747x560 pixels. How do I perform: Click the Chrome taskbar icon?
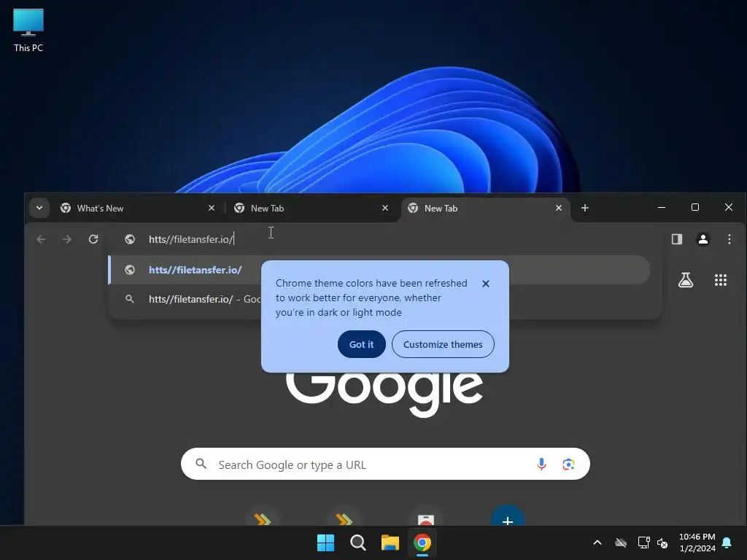pyautogui.click(x=422, y=542)
